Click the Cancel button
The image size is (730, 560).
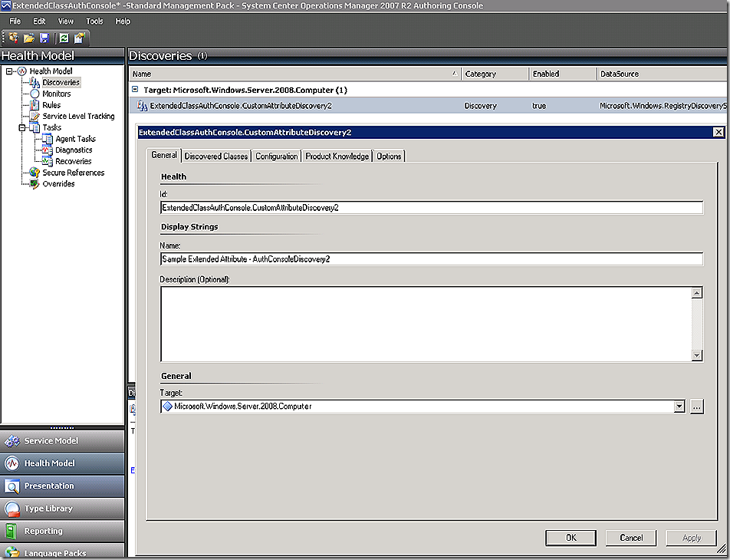tap(631, 538)
